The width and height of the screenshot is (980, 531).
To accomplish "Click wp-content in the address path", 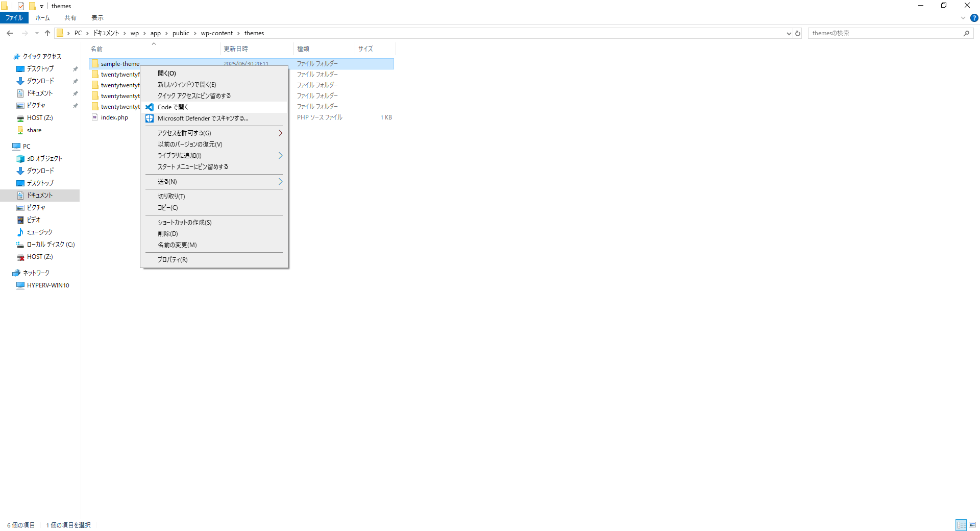I will [216, 33].
